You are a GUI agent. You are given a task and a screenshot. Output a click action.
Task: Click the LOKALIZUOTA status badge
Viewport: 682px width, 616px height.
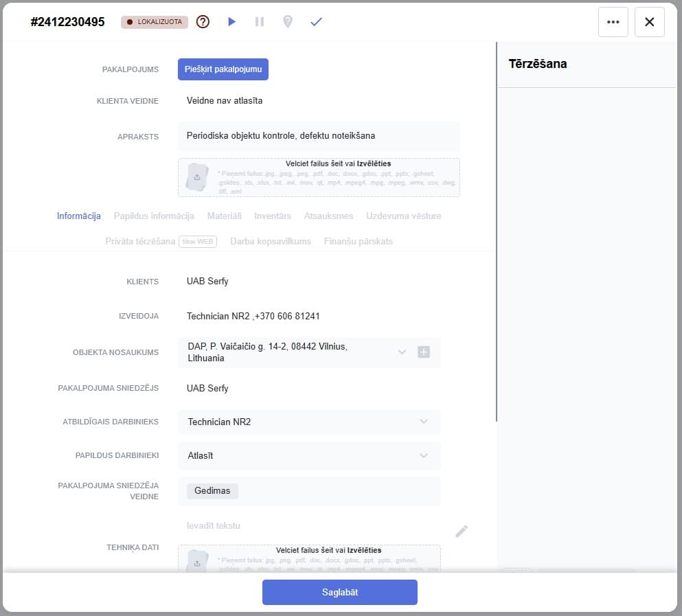(155, 22)
